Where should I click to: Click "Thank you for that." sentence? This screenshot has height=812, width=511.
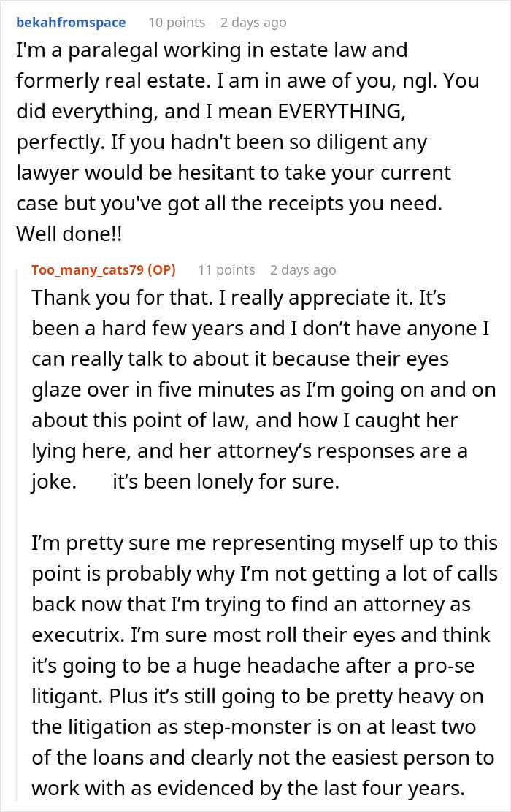[95, 298]
